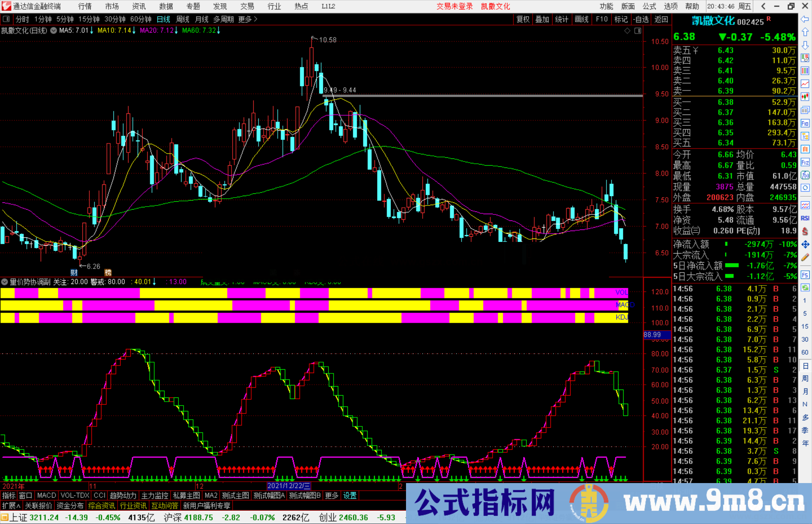The height and width of the screenshot is (524, 812).
Task: Open the 多周期 multi-period dropdown
Action: (224, 19)
